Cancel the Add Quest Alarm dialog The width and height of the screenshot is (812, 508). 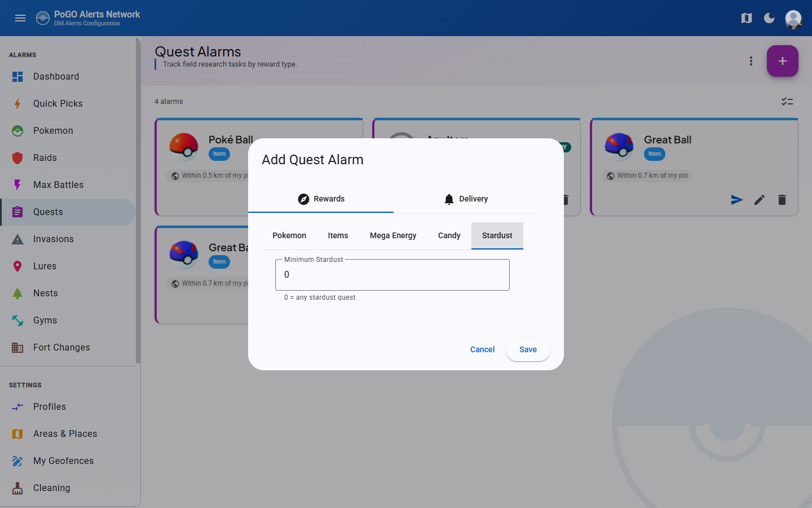click(x=482, y=350)
